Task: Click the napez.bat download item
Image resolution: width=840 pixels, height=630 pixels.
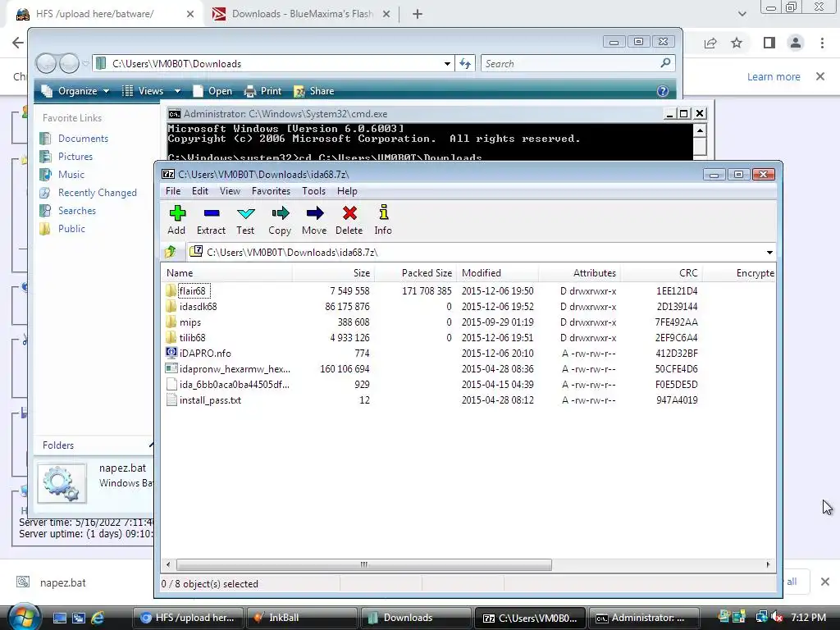Action: click(x=62, y=583)
